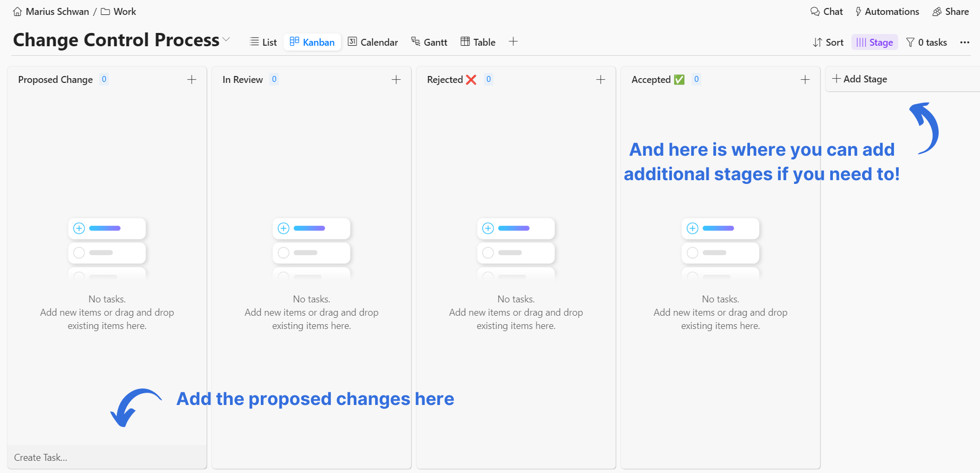This screenshot has width=980, height=473.
Task: Add a task to the Rejected column
Action: [x=601, y=80]
